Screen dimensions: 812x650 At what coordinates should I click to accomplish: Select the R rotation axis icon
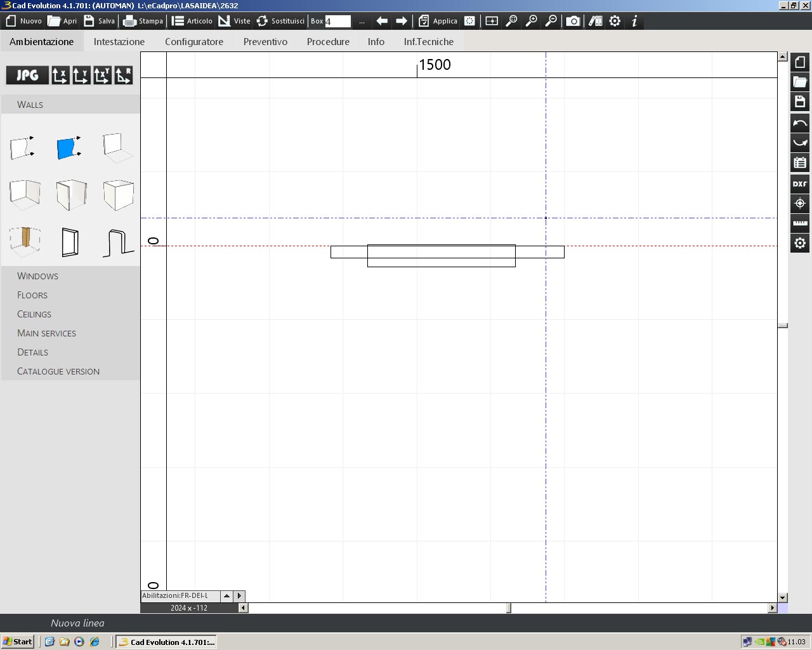click(123, 76)
